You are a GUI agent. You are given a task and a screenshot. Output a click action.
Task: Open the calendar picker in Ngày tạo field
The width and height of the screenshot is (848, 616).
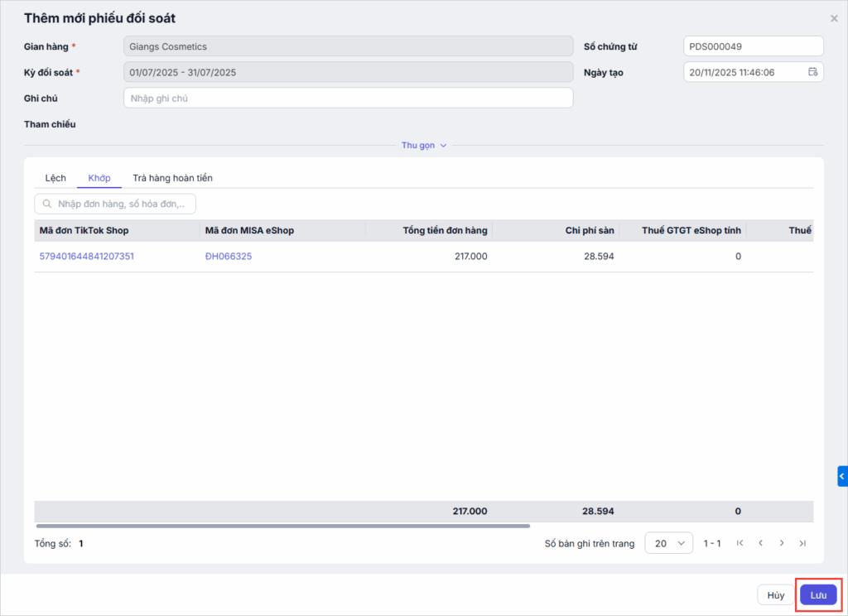pyautogui.click(x=812, y=72)
